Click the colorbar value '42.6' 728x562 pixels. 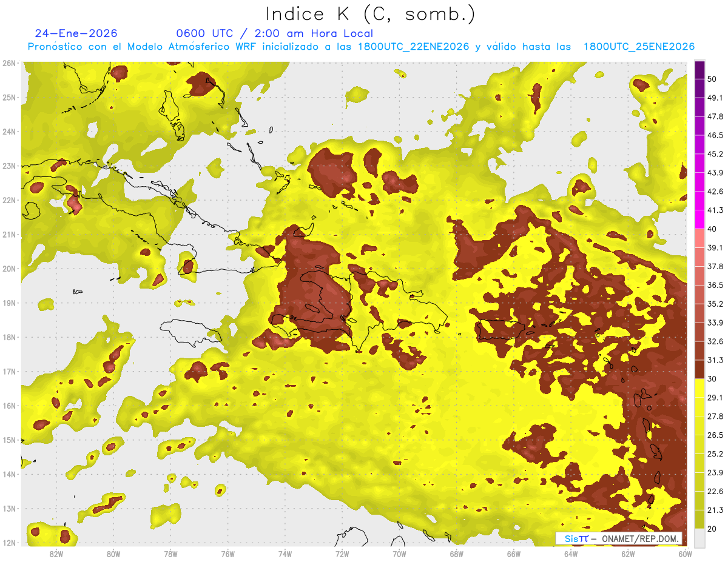coord(715,192)
